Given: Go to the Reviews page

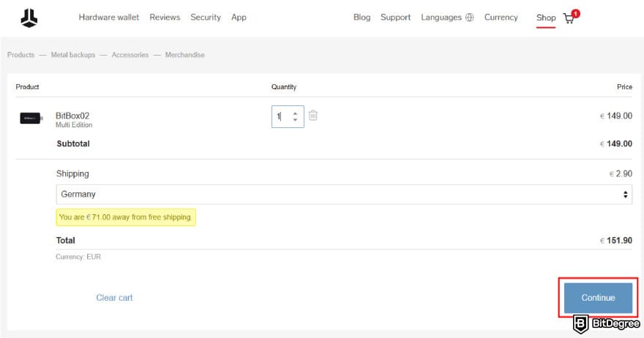Looking at the screenshot, I should click(x=165, y=18).
